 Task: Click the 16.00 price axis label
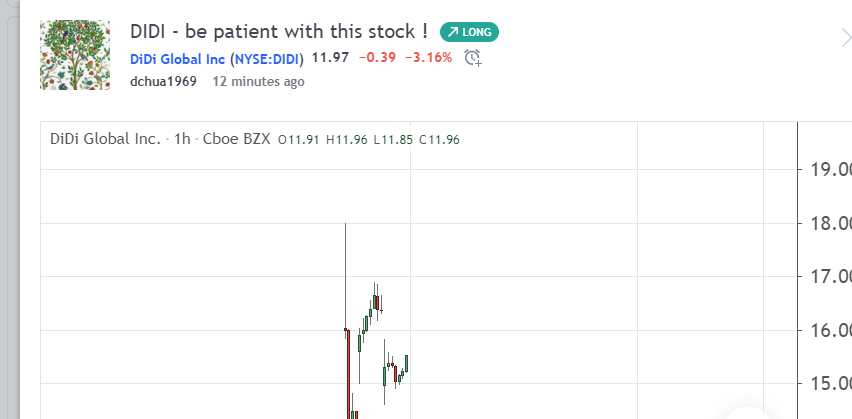831,330
